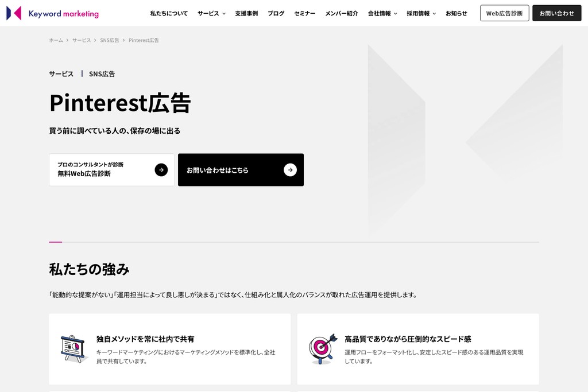Click the target dart icon beside 高品質
Viewport: 588px width, 392px height.
[323, 349]
